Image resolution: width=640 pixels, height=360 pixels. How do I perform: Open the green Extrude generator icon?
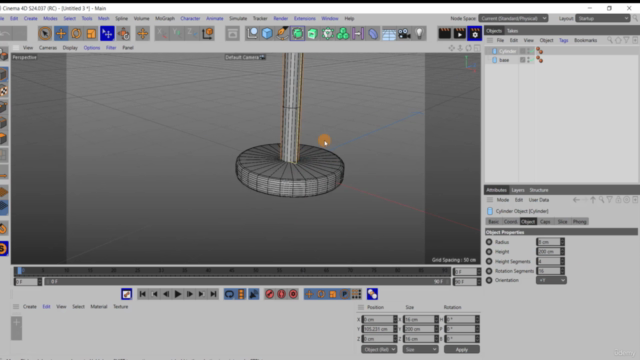click(313, 33)
